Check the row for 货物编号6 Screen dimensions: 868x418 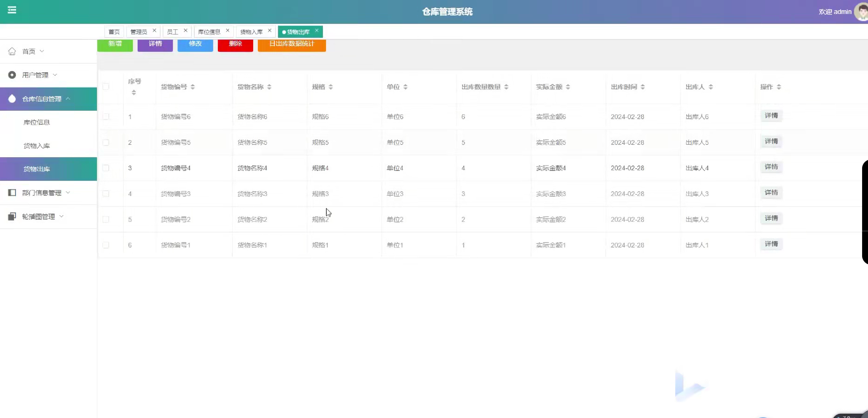(106, 117)
